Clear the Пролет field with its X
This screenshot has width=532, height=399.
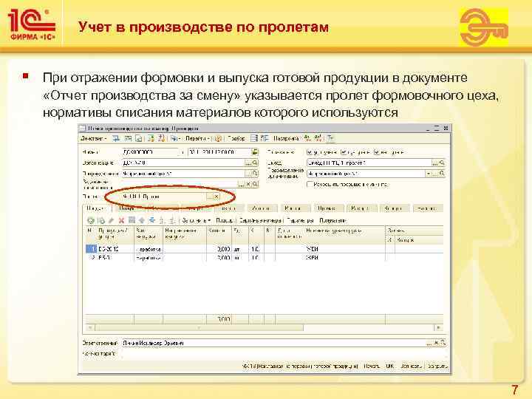point(216,197)
